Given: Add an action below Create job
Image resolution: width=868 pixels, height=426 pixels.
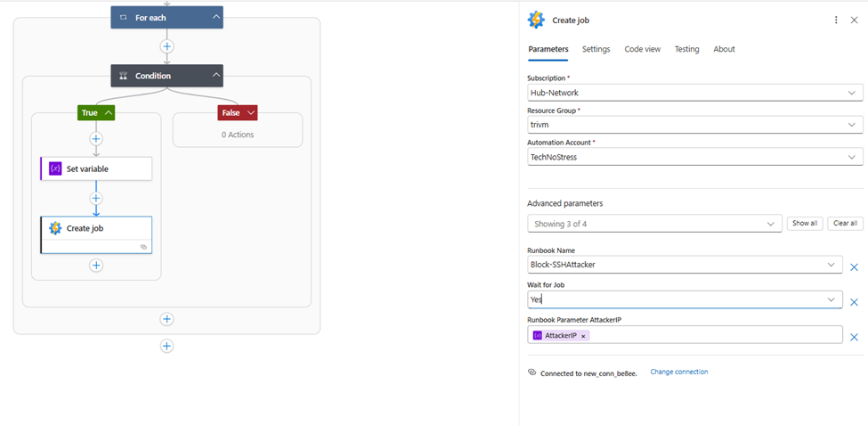Looking at the screenshot, I should click(x=96, y=266).
